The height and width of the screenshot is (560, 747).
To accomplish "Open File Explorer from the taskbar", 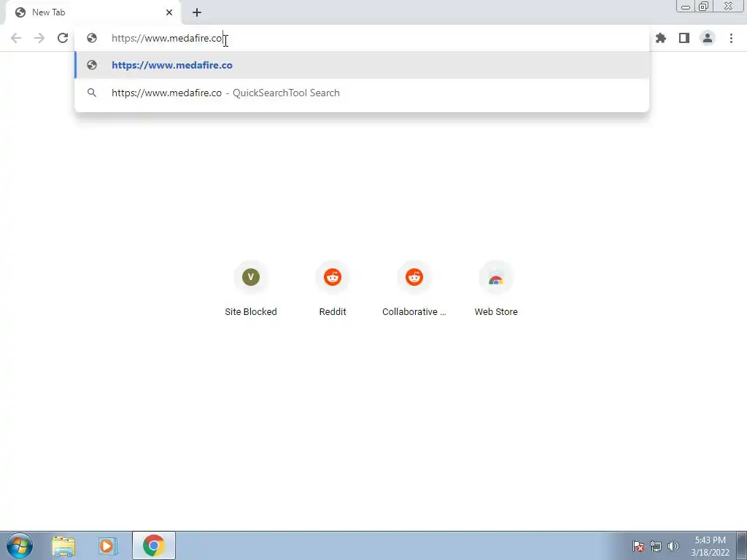I will (63, 546).
